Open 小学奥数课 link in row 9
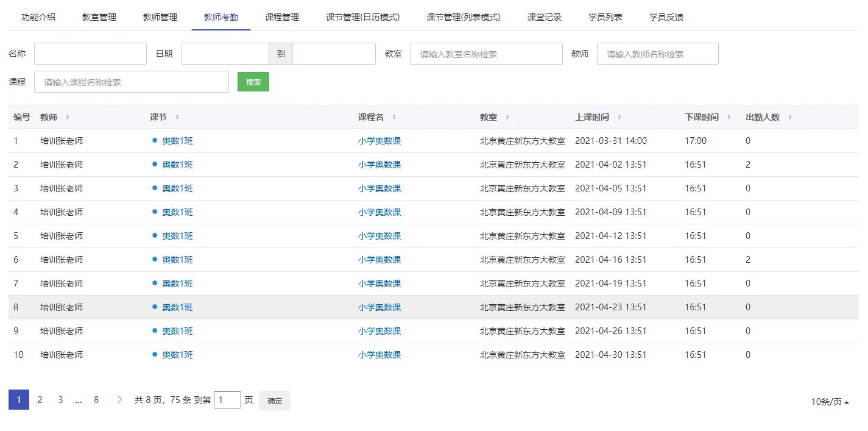The image size is (868, 431). (379, 331)
